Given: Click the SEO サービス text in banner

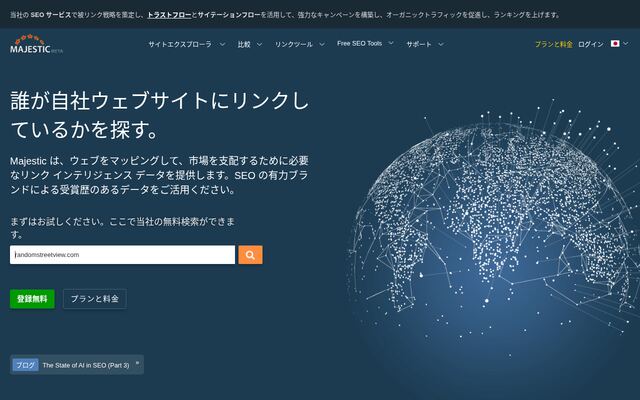Looking at the screenshot, I should pos(51,15).
